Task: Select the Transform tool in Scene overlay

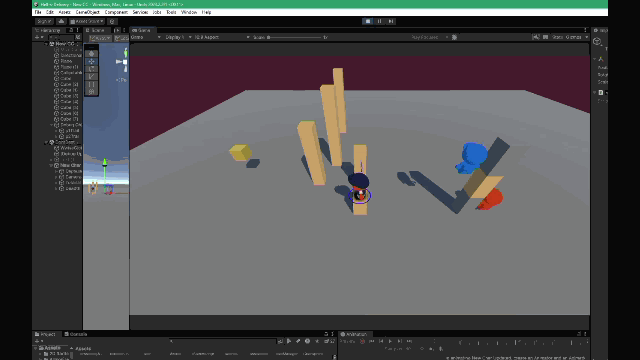Action: point(91,91)
